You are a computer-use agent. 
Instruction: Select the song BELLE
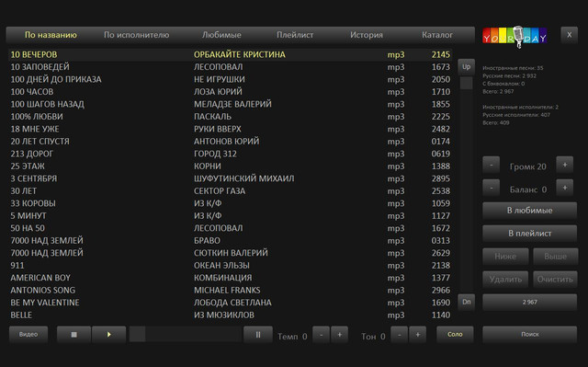point(230,315)
